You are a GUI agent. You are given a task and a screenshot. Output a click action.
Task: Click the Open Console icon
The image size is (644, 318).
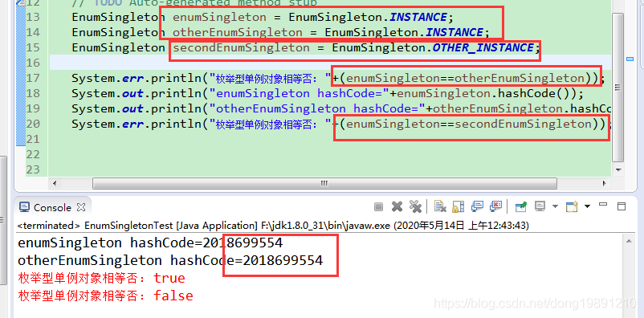tap(572, 206)
